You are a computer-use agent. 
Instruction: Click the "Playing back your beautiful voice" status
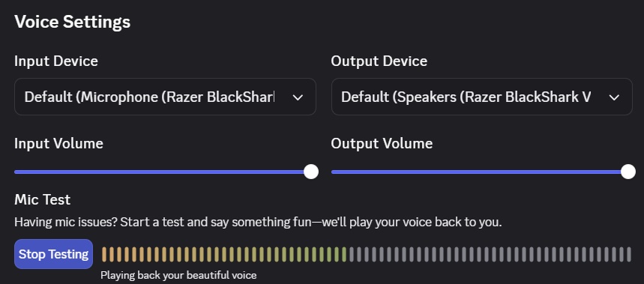point(178,275)
